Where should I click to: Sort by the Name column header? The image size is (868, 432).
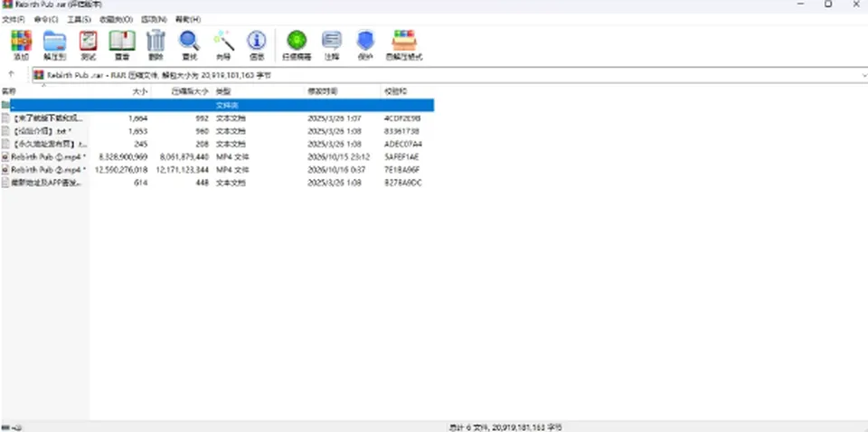[x=44, y=91]
